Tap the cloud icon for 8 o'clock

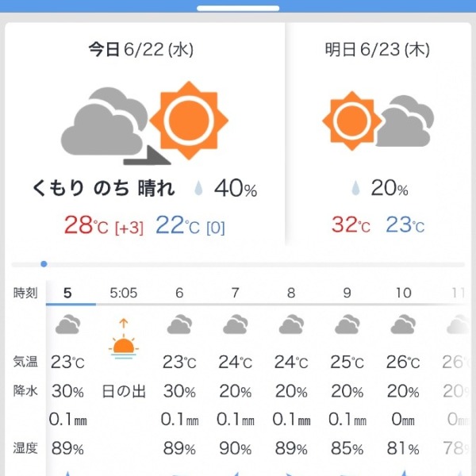coord(291,324)
